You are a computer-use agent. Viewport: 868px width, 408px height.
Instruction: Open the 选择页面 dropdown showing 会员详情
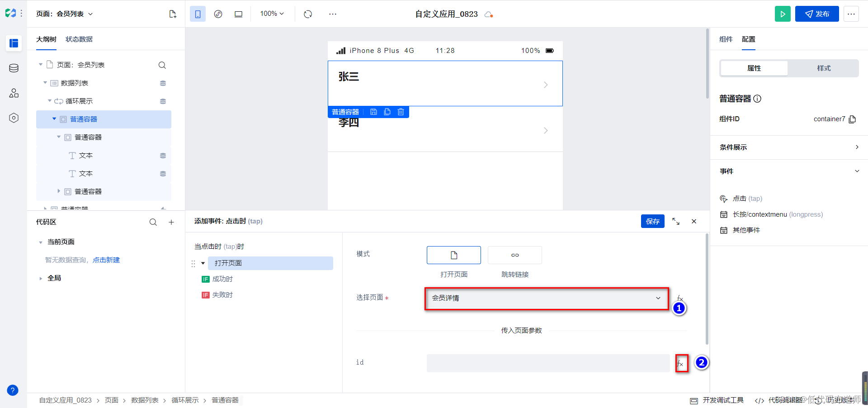(x=547, y=298)
